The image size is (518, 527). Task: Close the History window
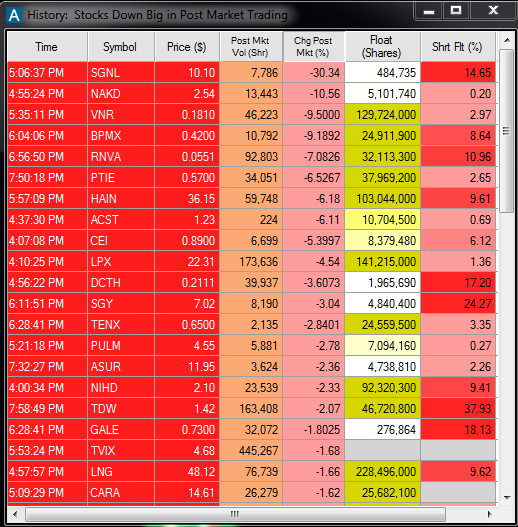click(493, 11)
